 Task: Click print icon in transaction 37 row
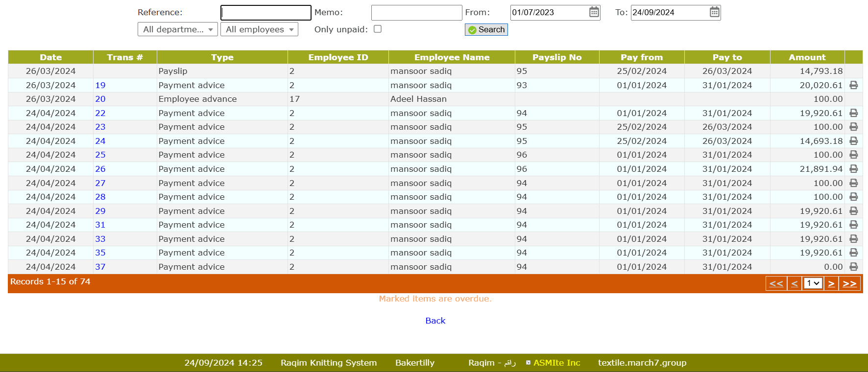(853, 267)
